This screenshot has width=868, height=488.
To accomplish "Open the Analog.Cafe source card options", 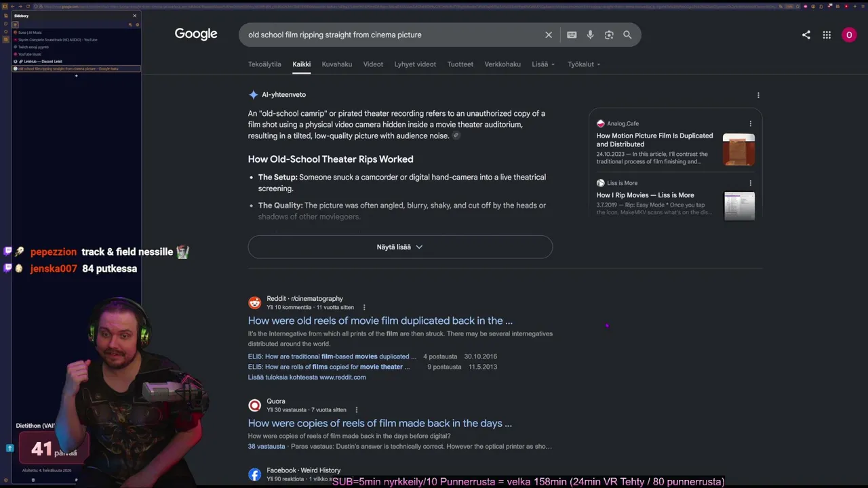I will (x=750, y=123).
